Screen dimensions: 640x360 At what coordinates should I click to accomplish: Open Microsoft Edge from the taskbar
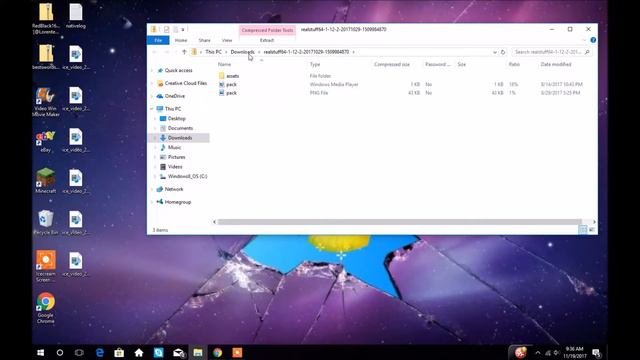(x=100, y=353)
